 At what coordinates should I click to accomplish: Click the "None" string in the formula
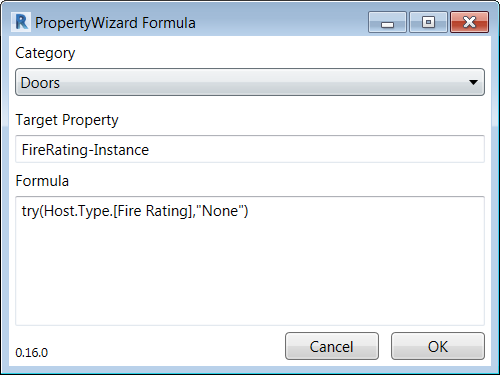pos(220,211)
